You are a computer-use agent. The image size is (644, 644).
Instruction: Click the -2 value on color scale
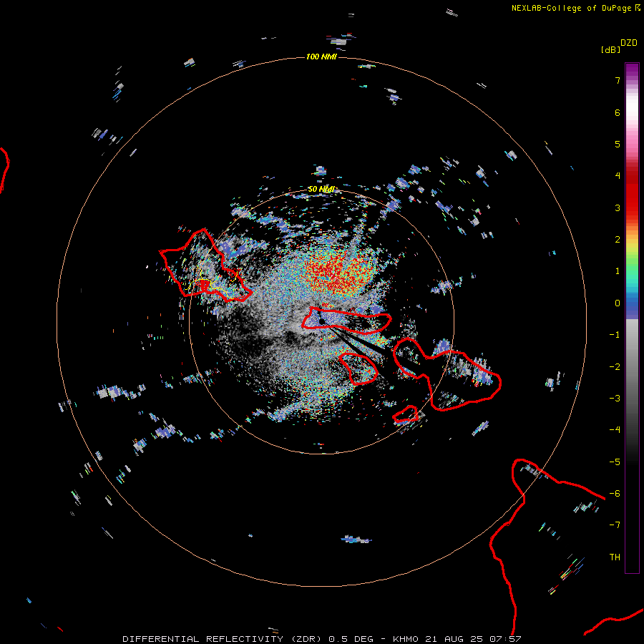click(615, 367)
